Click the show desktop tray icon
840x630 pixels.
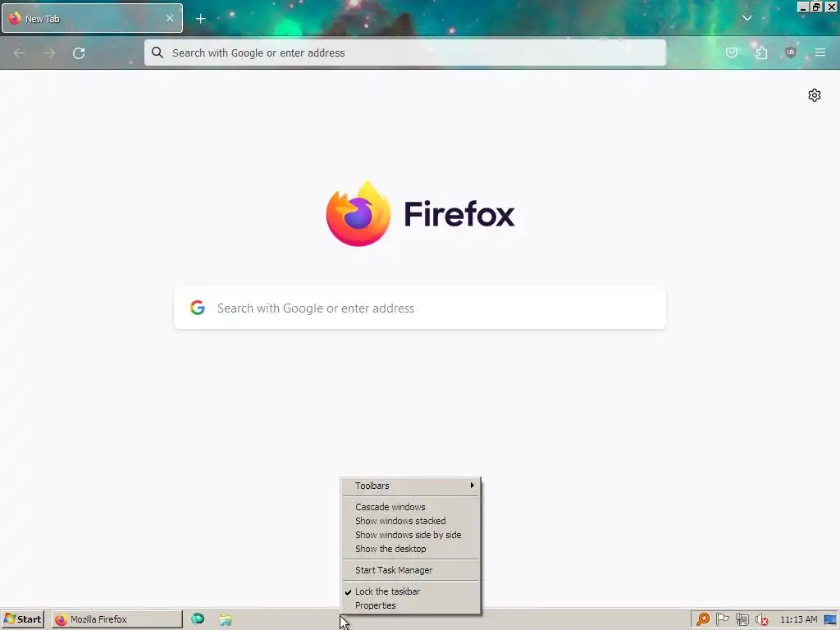[x=830, y=620]
